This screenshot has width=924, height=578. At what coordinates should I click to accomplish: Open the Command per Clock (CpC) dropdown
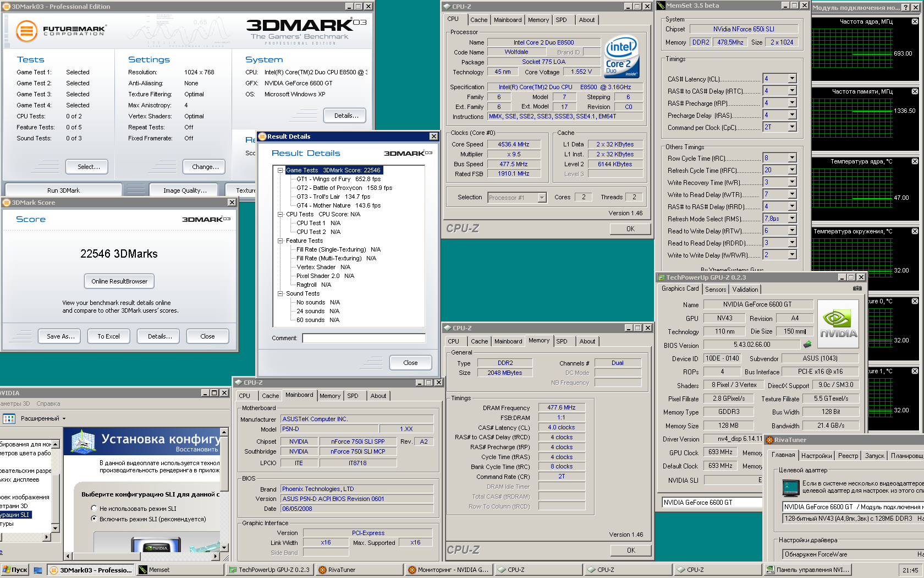pyautogui.click(x=792, y=127)
